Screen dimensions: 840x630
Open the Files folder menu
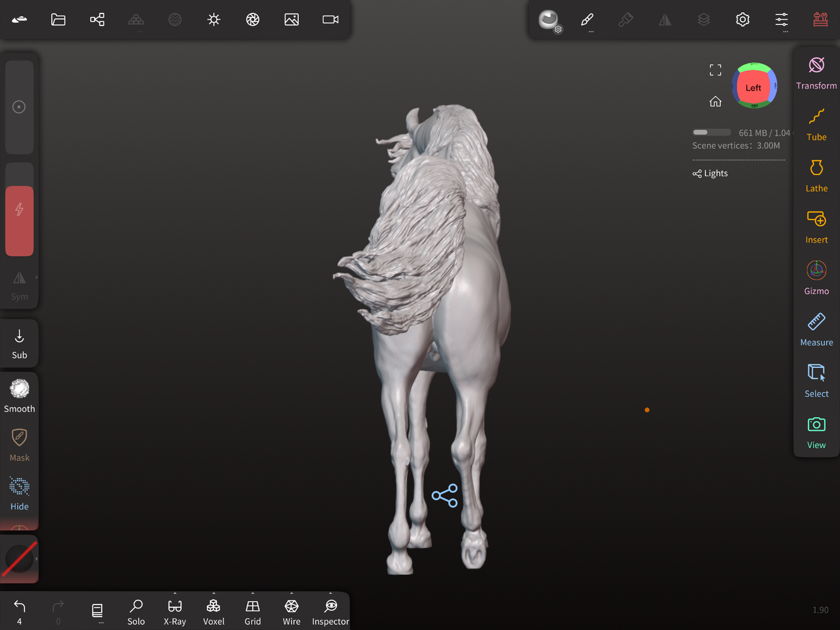click(58, 20)
